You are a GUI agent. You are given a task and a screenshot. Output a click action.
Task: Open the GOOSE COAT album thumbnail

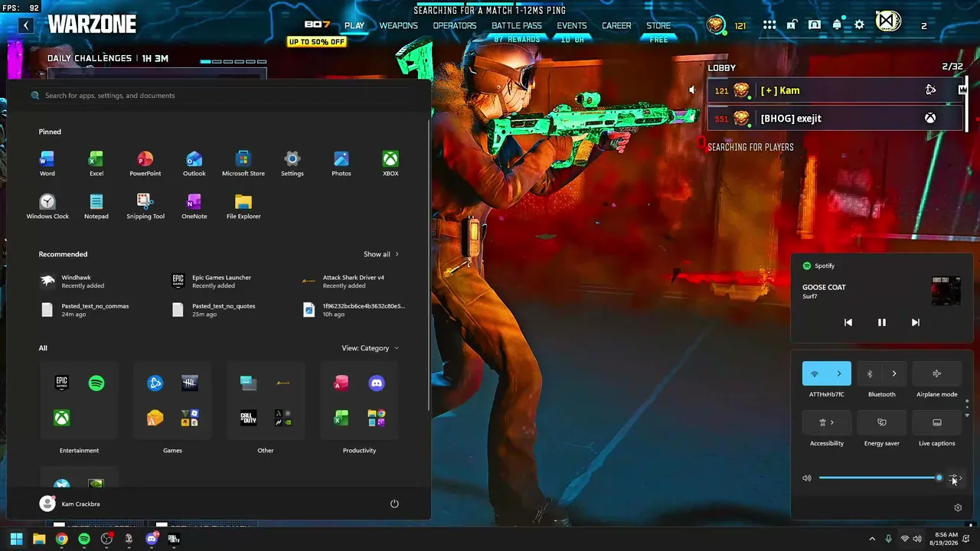946,291
